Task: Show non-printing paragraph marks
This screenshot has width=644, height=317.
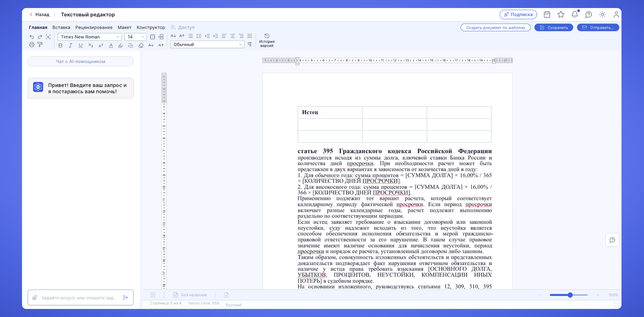Action: point(250,44)
